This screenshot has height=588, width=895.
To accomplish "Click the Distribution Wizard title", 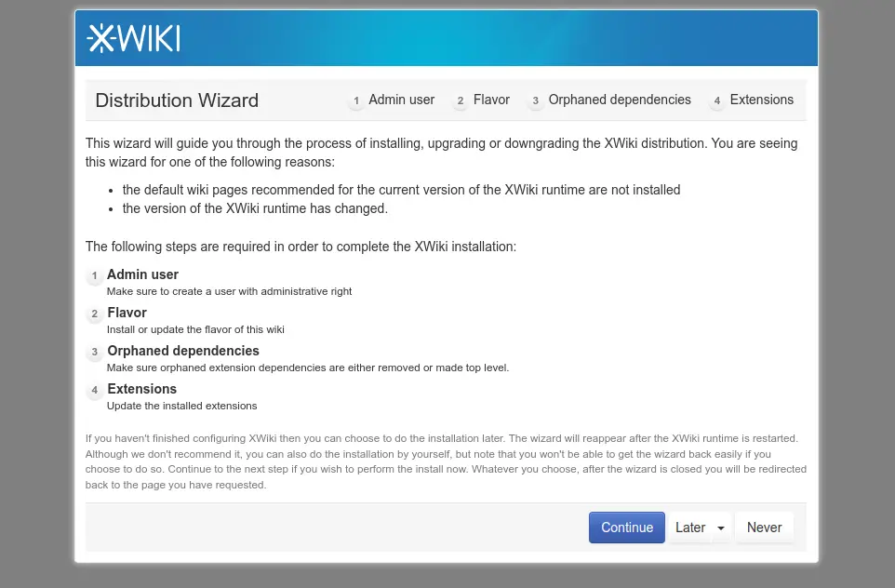I will click(x=177, y=100).
